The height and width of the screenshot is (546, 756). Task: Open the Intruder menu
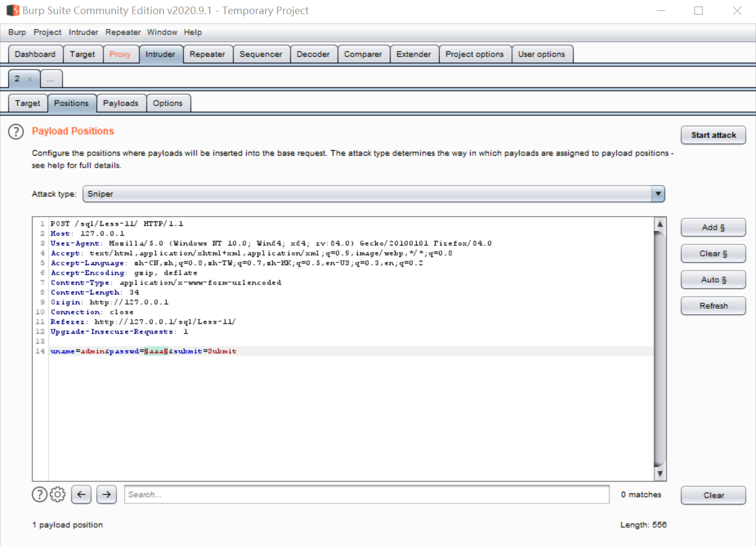(83, 32)
